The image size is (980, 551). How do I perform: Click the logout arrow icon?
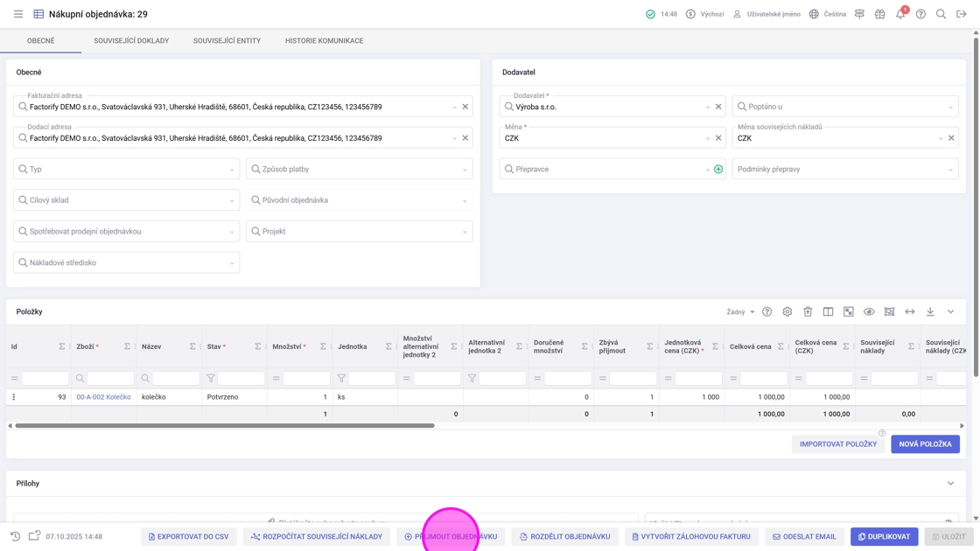coord(962,14)
